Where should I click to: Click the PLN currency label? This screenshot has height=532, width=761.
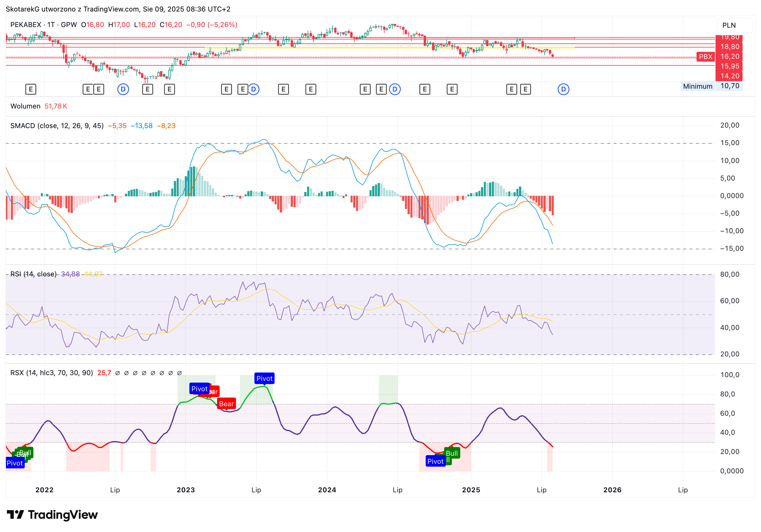729,25
